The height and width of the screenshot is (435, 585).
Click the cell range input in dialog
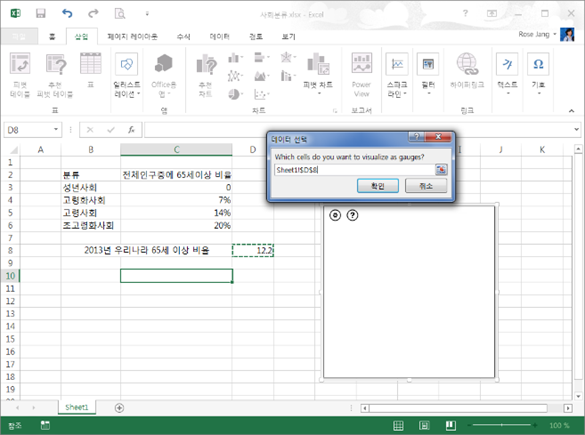coord(354,170)
